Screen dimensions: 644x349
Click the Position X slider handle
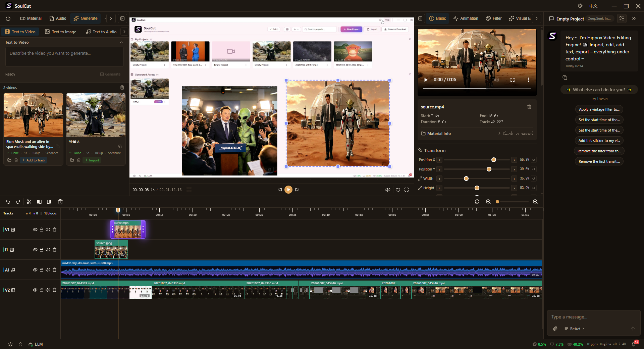click(494, 160)
